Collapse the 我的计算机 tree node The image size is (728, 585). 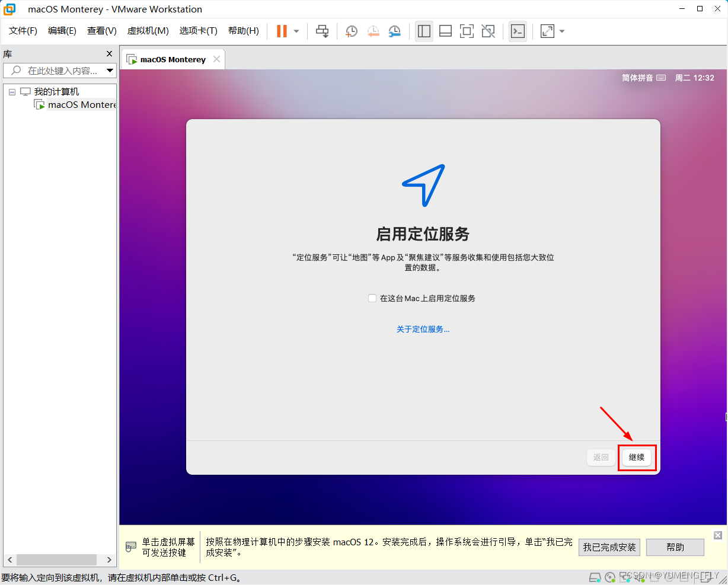(x=12, y=92)
